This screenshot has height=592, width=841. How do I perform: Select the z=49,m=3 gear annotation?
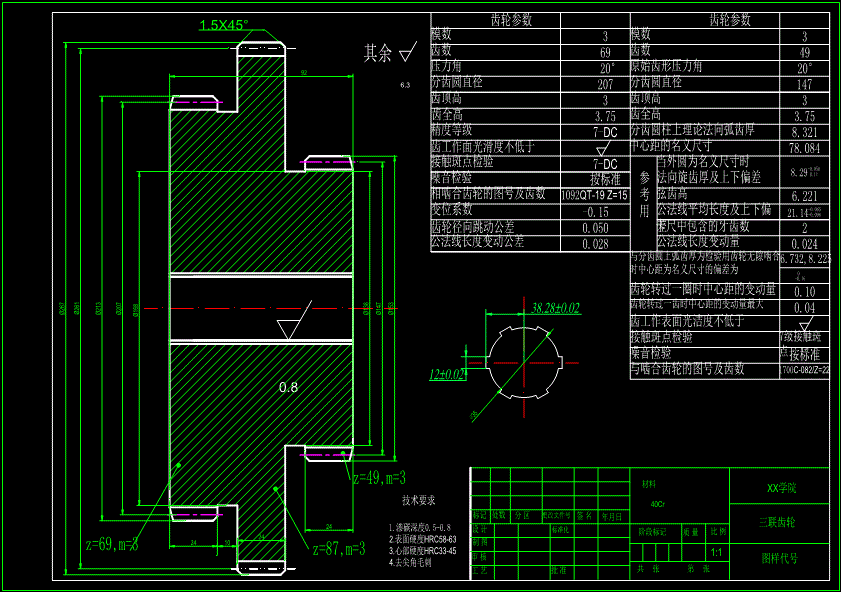379,477
